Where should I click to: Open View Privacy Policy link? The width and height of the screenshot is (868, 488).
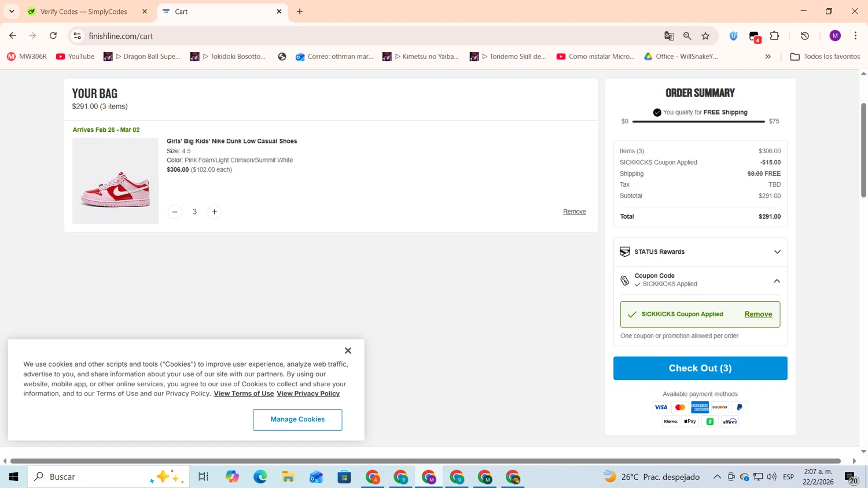[x=308, y=394]
